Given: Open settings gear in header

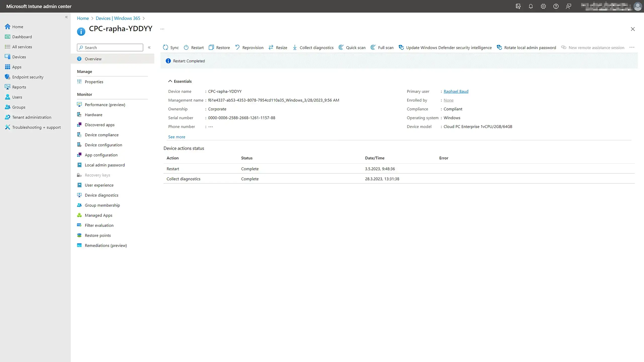Looking at the screenshot, I should tap(543, 6).
